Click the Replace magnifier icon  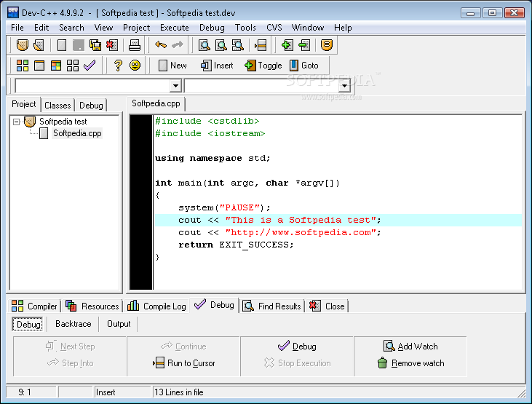[221, 45]
